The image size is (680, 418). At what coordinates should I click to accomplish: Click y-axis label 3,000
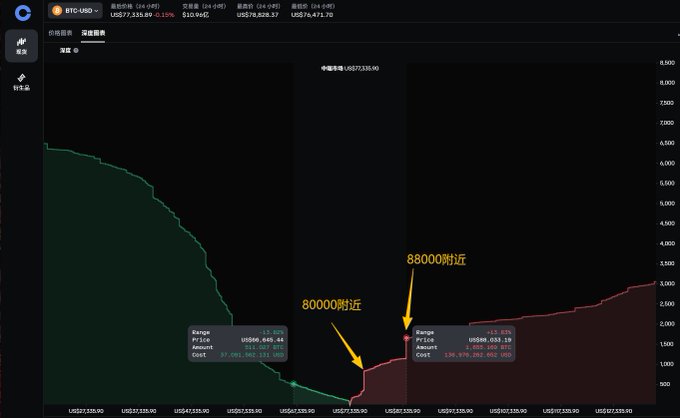(x=667, y=284)
